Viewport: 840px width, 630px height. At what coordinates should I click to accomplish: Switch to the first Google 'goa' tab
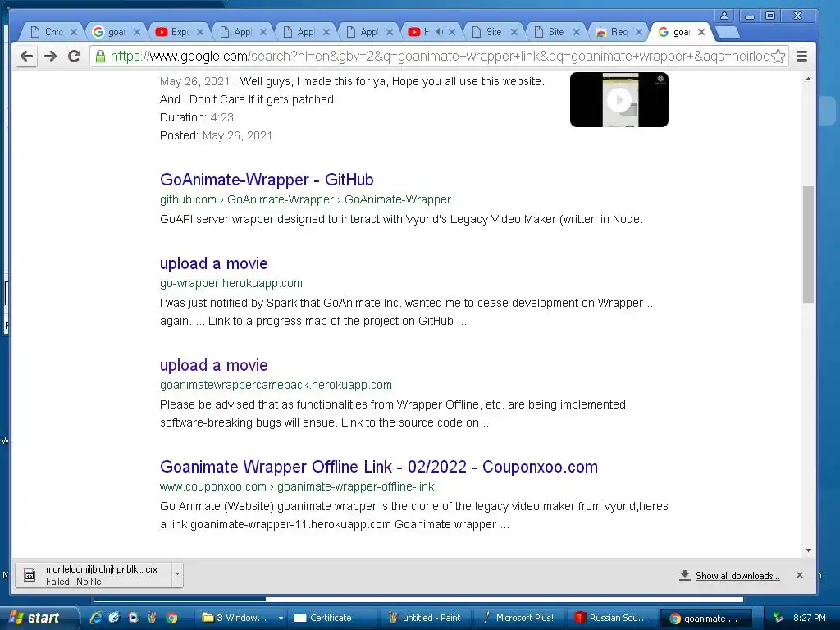click(x=116, y=32)
